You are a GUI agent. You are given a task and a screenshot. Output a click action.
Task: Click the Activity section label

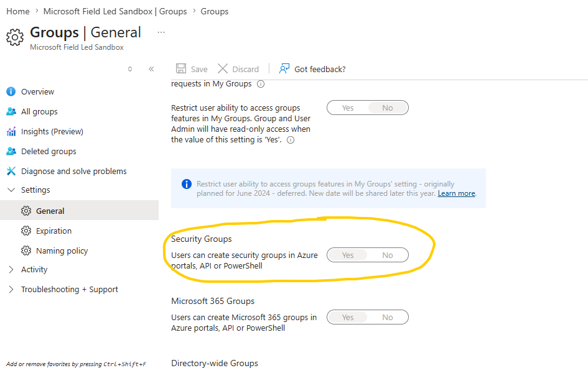34,269
